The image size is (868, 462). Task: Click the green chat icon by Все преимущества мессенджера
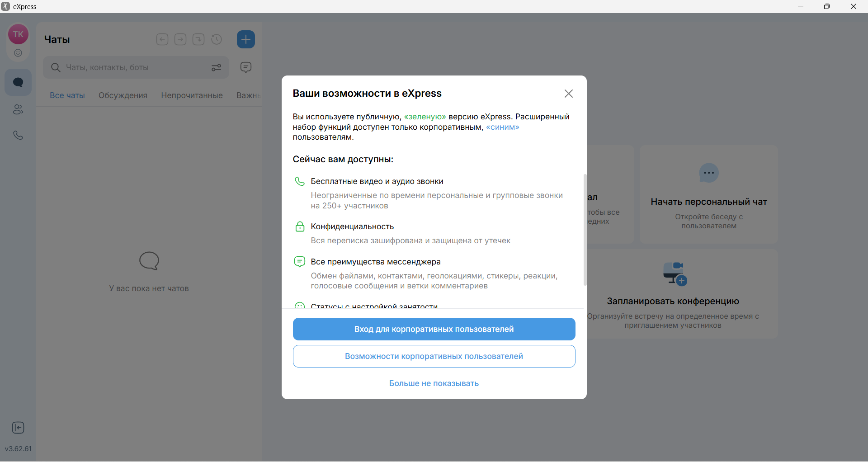[300, 262]
